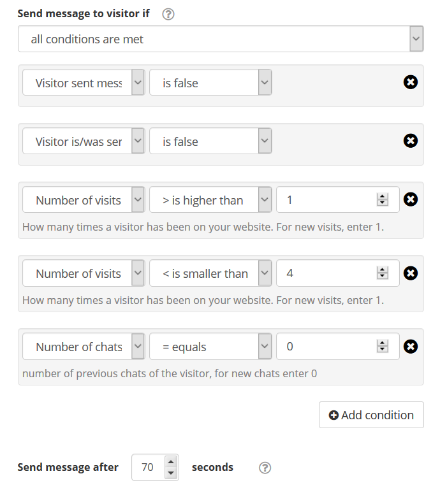Remove the Visitor is/was served condition
Image resolution: width=440 pixels, height=504 pixels.
(x=411, y=141)
